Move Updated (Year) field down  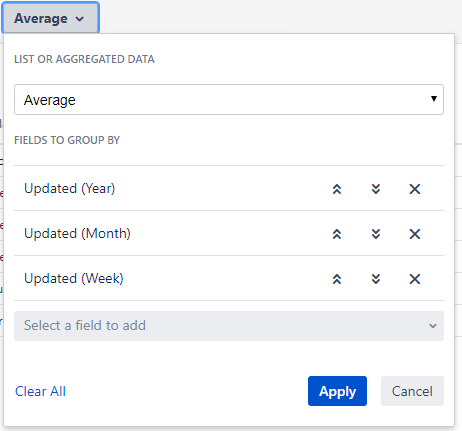376,189
